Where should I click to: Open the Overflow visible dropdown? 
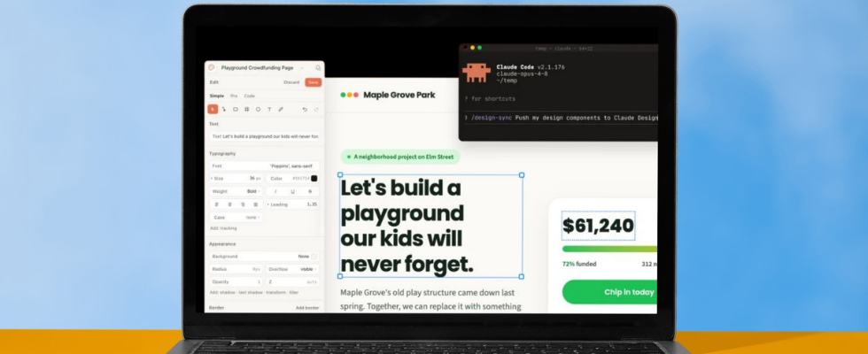pos(293,269)
